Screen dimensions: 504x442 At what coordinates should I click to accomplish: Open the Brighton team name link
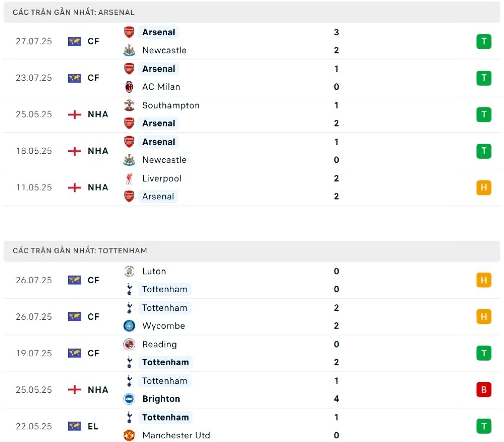coord(161,399)
